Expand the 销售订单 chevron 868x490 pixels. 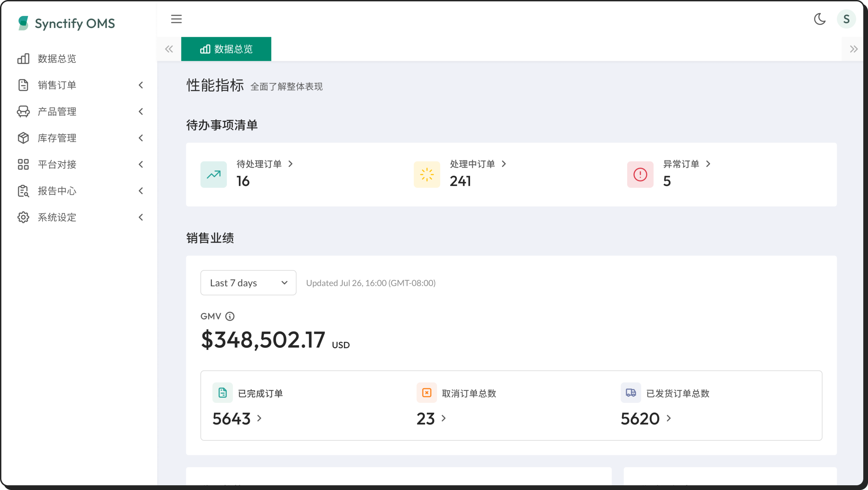click(x=141, y=85)
